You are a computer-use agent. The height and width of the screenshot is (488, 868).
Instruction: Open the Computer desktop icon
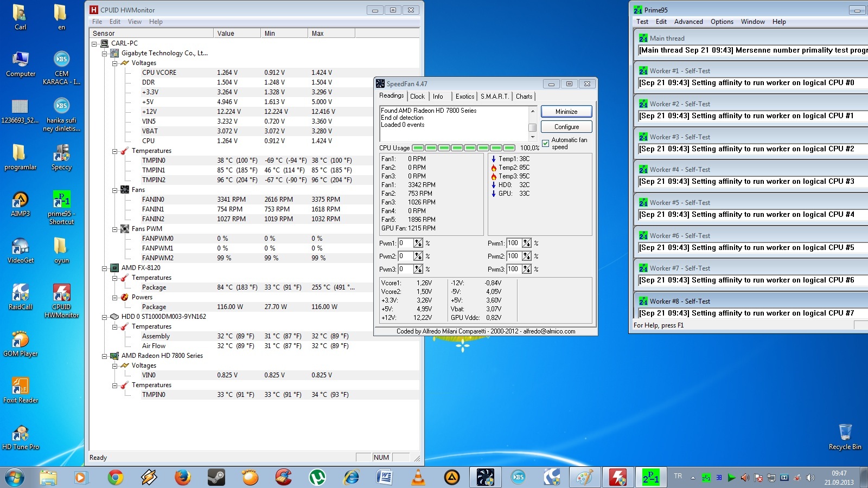pos(20,65)
